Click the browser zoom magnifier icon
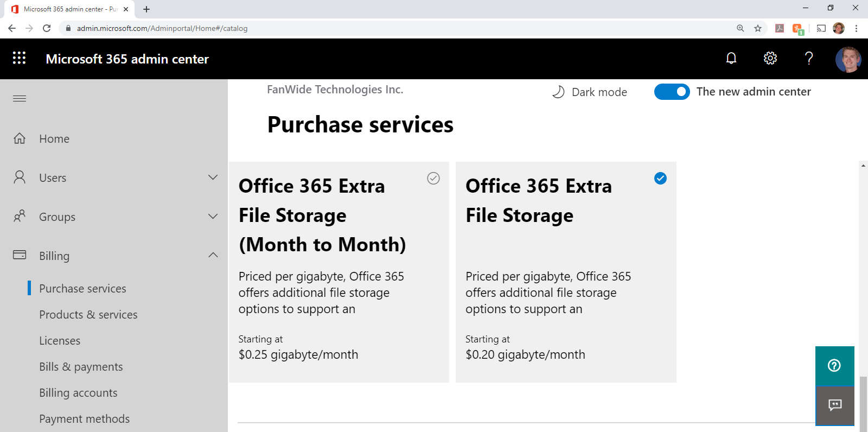 [x=741, y=28]
